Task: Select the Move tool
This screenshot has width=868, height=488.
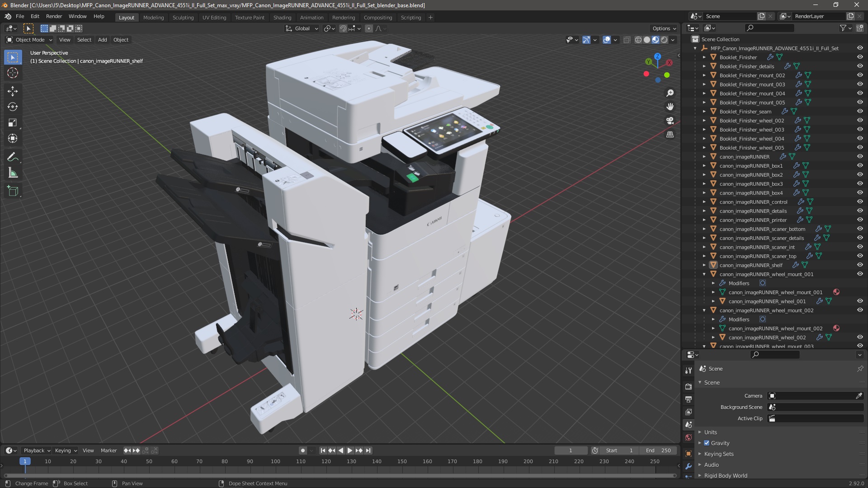Action: [13, 91]
